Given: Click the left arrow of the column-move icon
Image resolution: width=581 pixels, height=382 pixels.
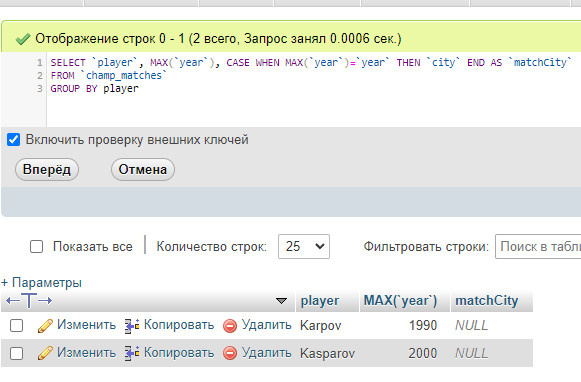Looking at the screenshot, I should (13, 300).
